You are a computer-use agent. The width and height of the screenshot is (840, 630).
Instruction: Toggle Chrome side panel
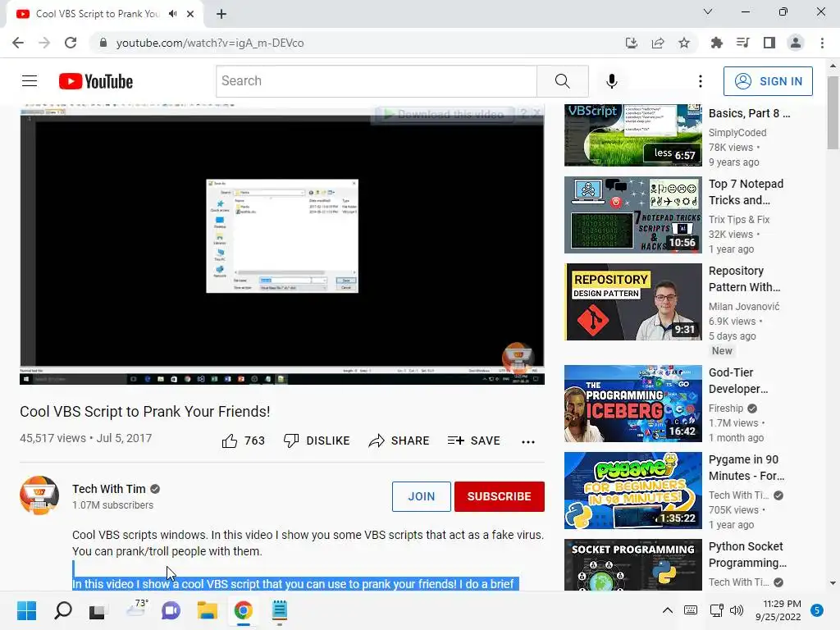[x=769, y=43]
